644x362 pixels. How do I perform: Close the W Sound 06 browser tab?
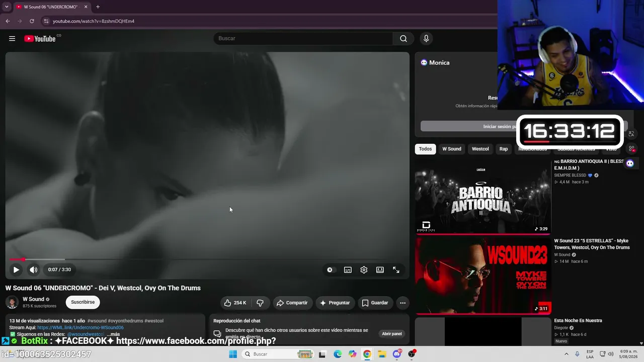click(86, 7)
